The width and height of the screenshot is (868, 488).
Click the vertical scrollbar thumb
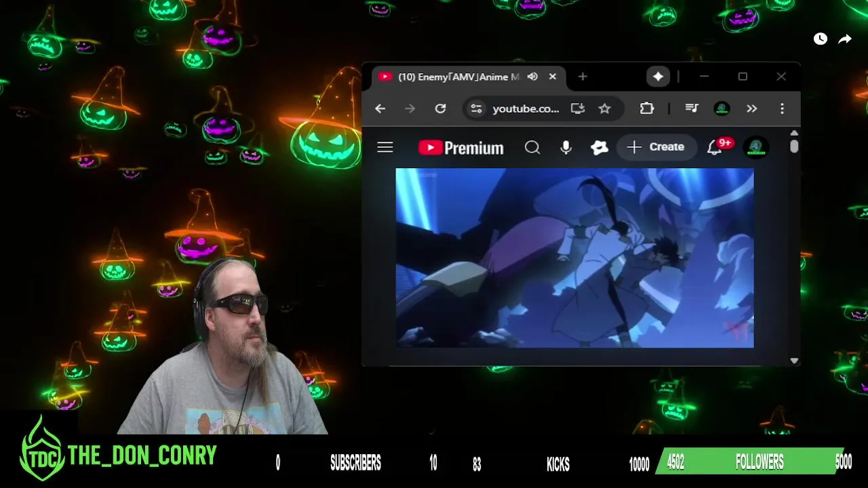(x=794, y=146)
